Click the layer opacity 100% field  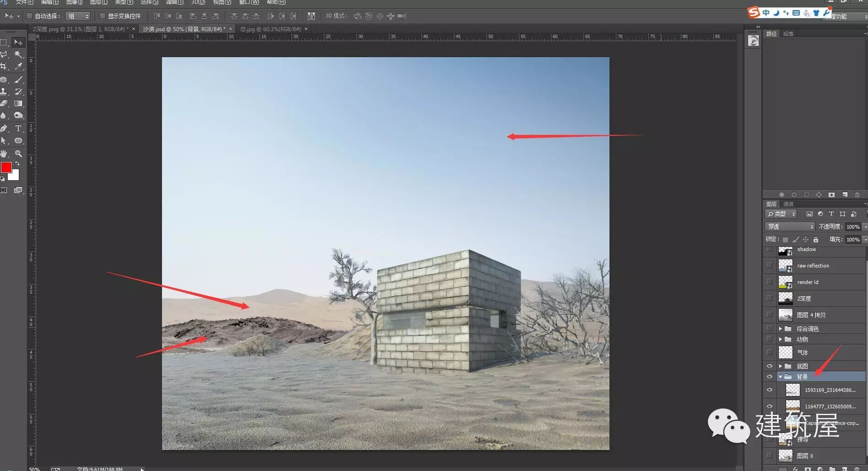coord(853,227)
